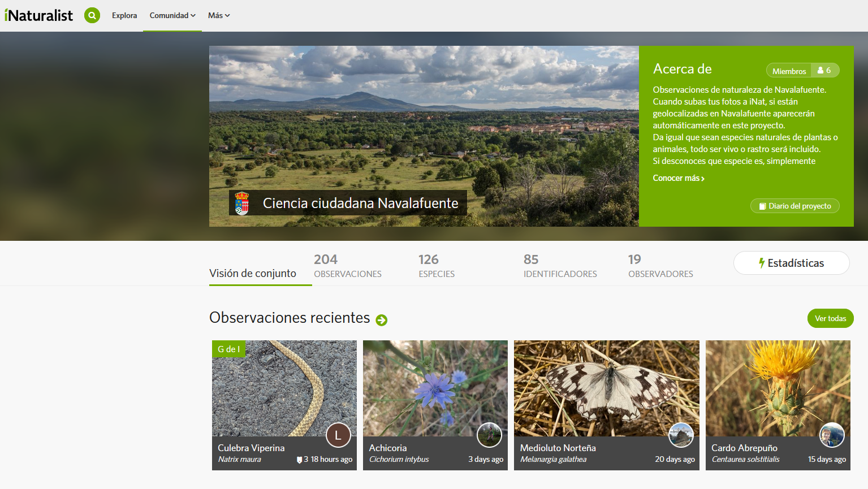
Task: Switch to the 19 Observadores tab
Action: pos(660,266)
